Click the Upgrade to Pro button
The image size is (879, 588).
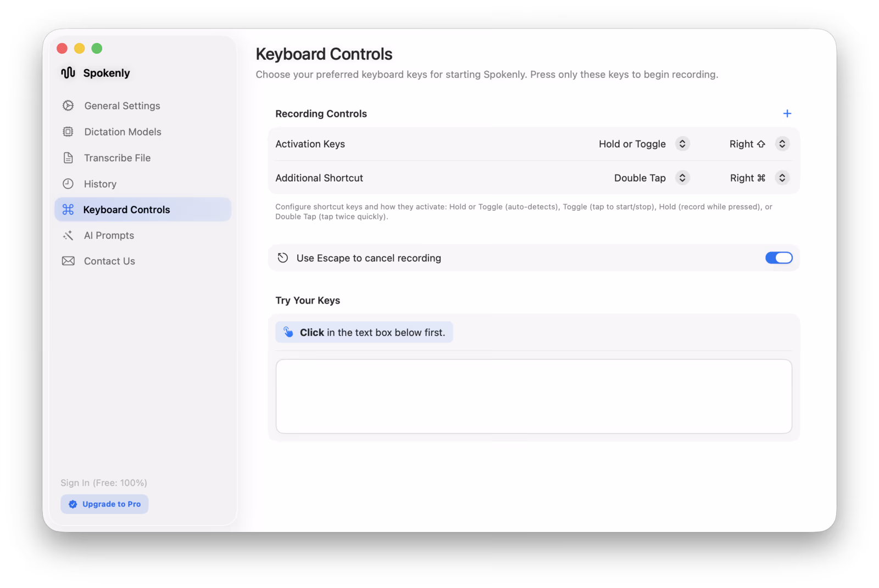click(104, 504)
